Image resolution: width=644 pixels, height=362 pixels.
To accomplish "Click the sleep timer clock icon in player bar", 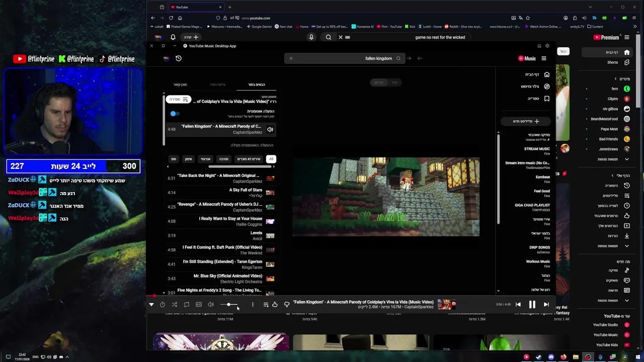I will [163, 304].
